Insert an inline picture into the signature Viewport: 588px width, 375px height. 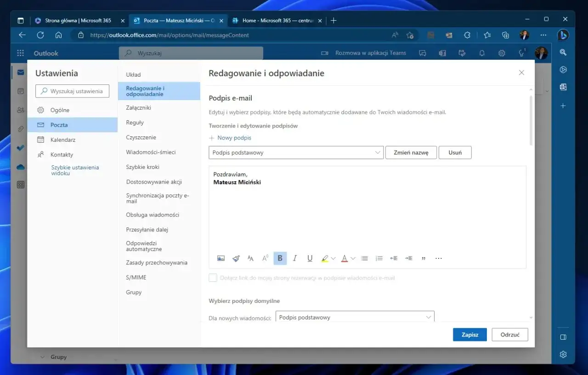[x=221, y=258]
